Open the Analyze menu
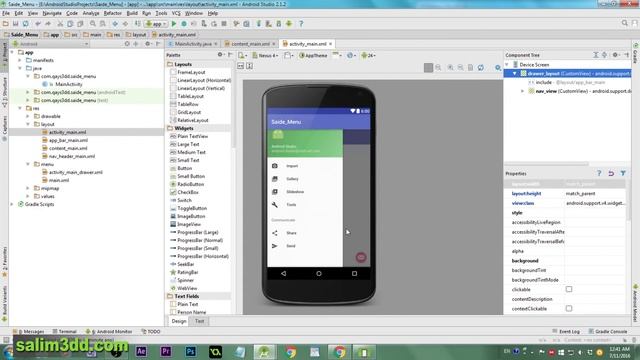The width and height of the screenshot is (640, 360). pyautogui.click(x=91, y=13)
